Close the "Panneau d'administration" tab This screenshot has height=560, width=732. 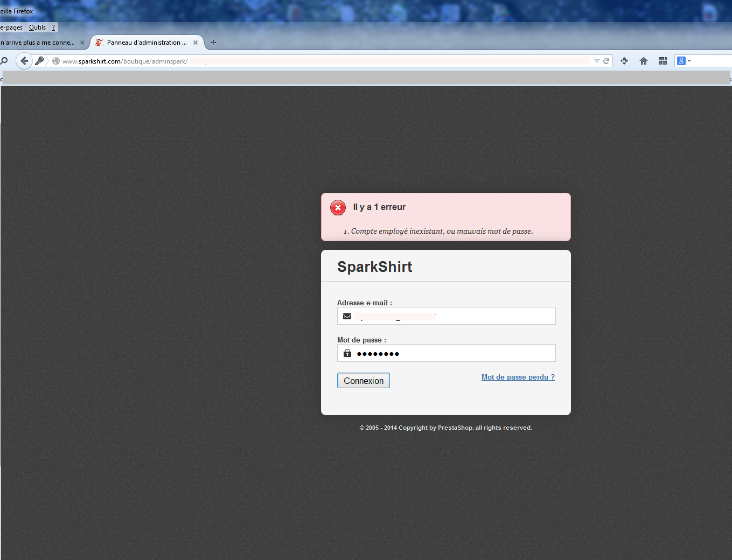click(x=196, y=43)
